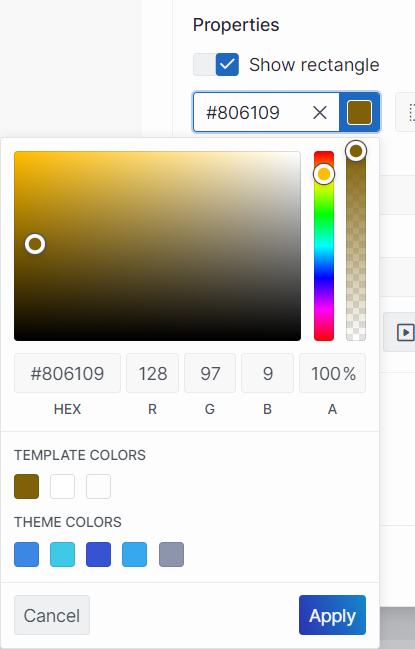Click the G value field showing 97
This screenshot has height=649, width=415.
[210, 373]
